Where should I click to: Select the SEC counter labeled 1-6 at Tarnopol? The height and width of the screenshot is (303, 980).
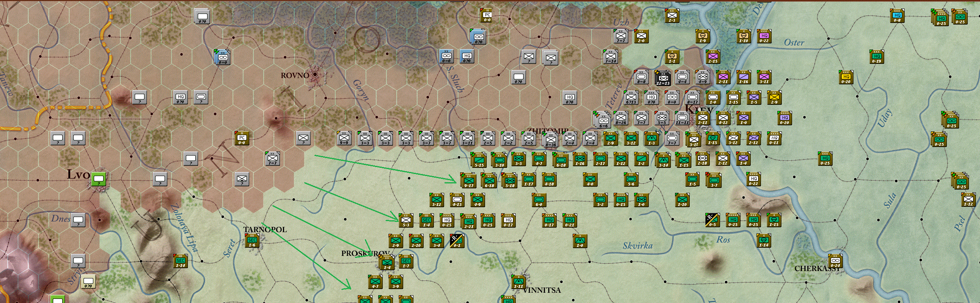coord(252,241)
